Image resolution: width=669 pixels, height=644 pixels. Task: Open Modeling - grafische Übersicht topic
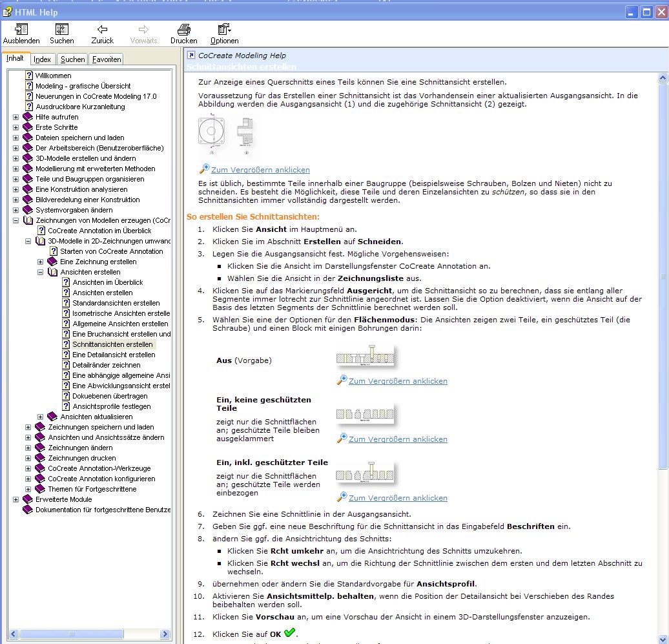pos(83,86)
